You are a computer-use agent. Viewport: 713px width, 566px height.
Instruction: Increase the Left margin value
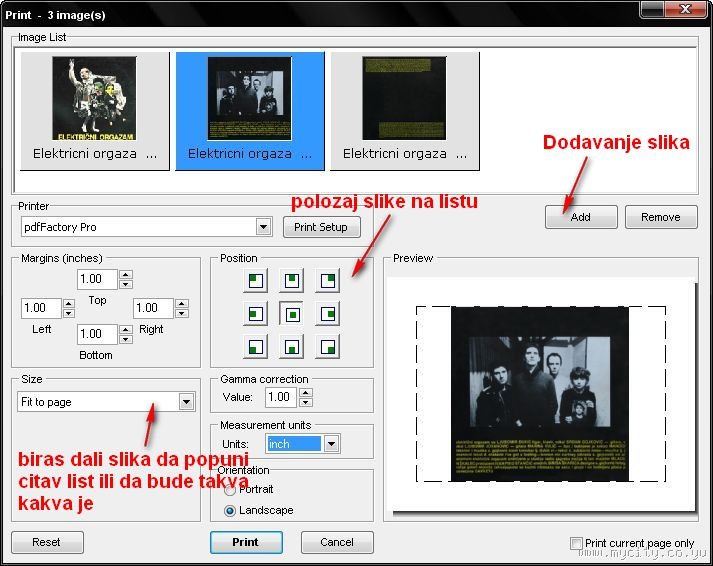click(x=69, y=303)
